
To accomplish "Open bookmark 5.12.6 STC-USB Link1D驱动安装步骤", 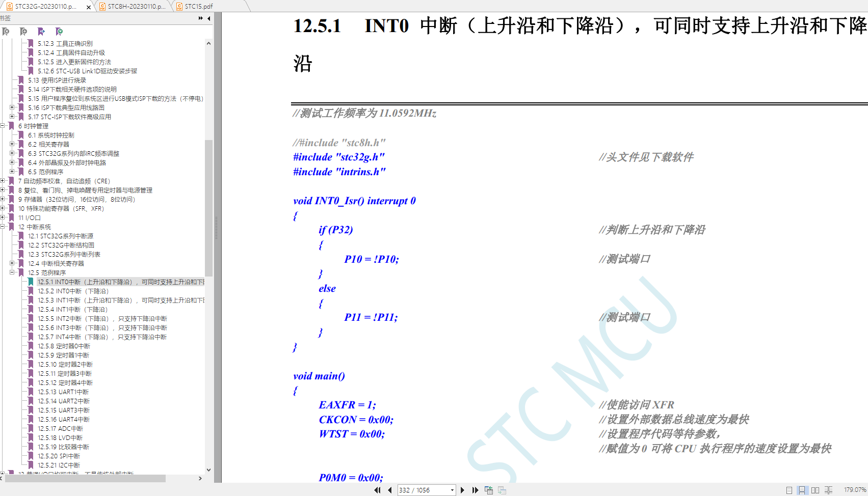I will pos(87,71).
